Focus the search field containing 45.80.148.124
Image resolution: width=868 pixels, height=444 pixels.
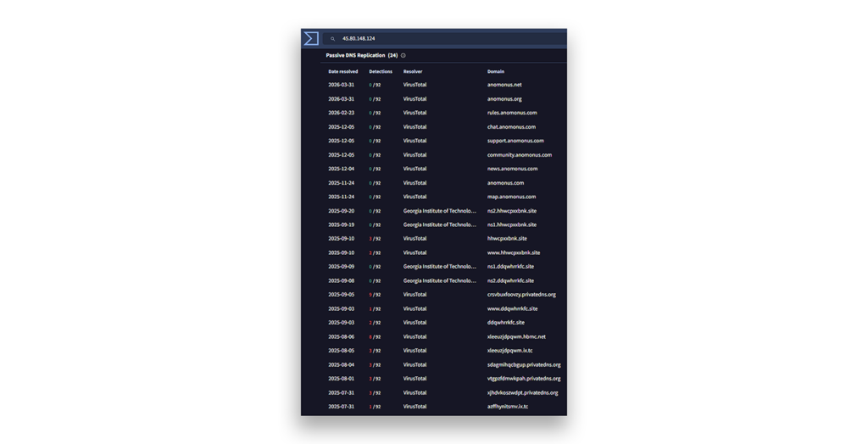[x=444, y=39]
